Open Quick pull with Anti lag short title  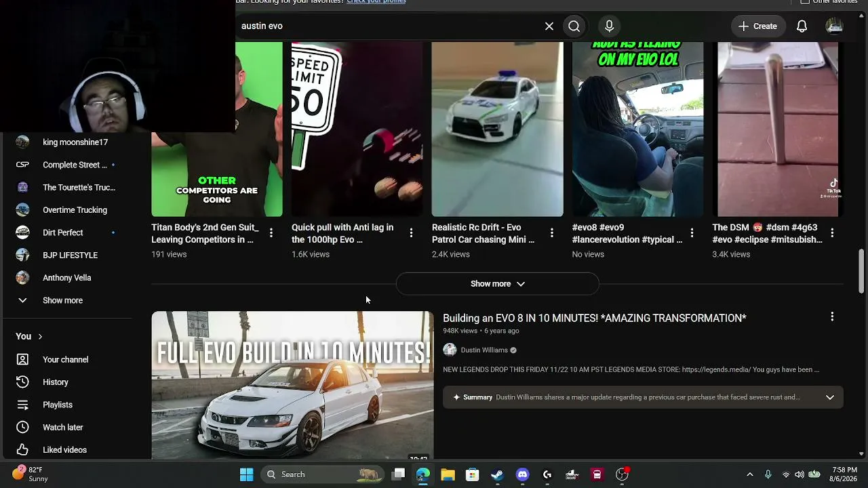pyautogui.click(x=342, y=233)
